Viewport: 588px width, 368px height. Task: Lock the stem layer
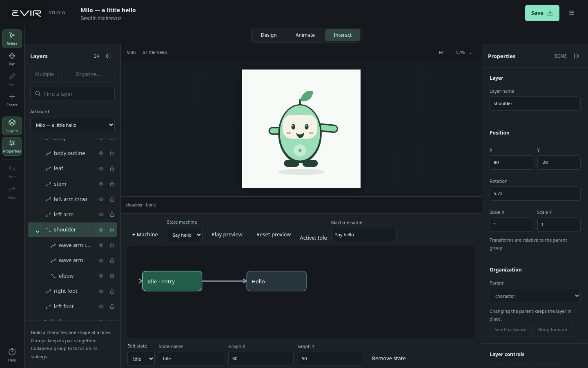(112, 184)
